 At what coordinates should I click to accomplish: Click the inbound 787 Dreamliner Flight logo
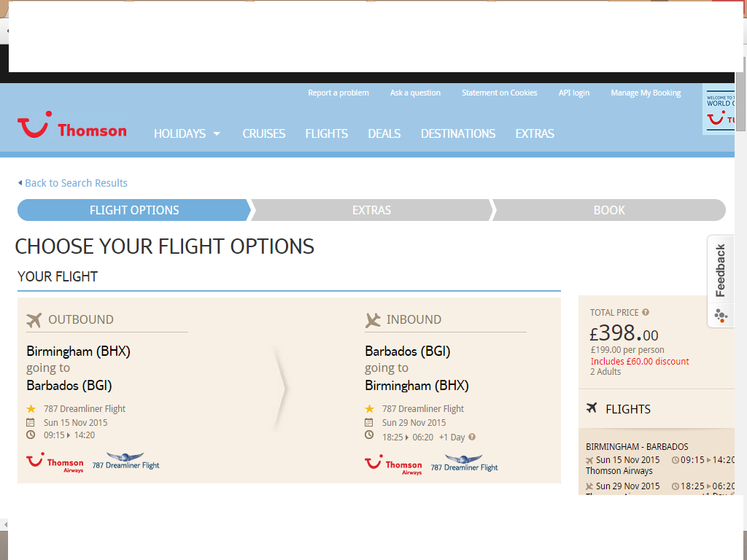[464, 463]
